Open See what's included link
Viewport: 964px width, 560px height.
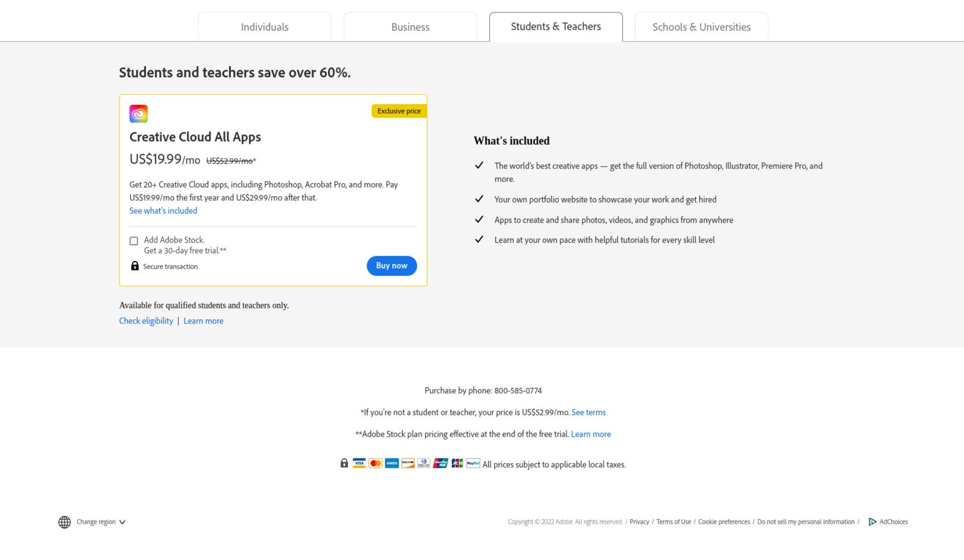pos(163,211)
